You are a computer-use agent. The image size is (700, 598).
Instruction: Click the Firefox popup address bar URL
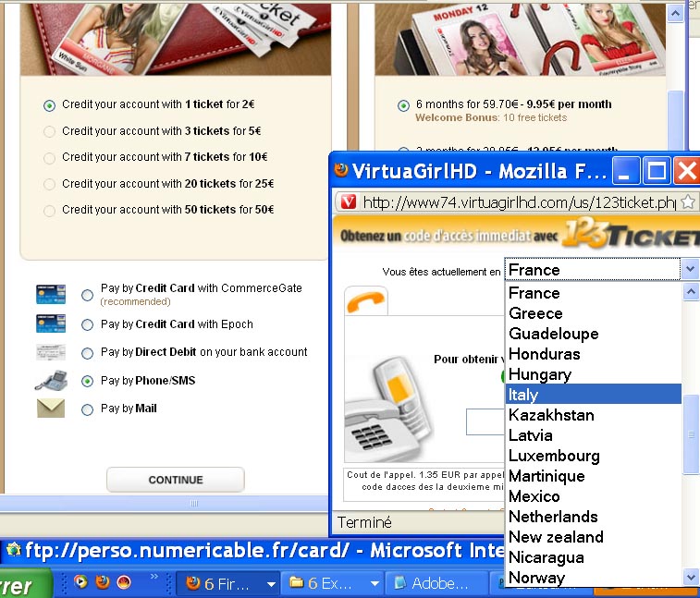coord(519,202)
